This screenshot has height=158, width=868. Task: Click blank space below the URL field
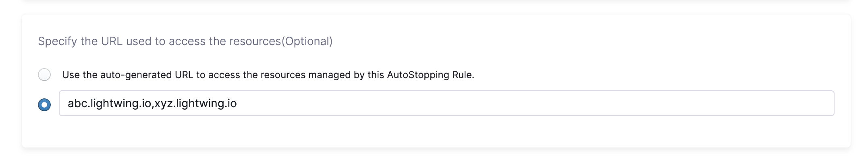click(x=446, y=131)
